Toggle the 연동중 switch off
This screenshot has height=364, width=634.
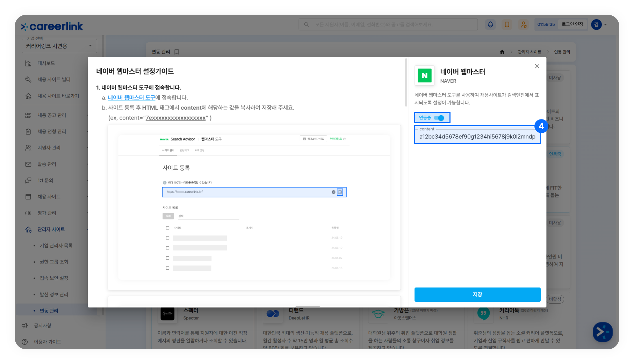click(439, 118)
